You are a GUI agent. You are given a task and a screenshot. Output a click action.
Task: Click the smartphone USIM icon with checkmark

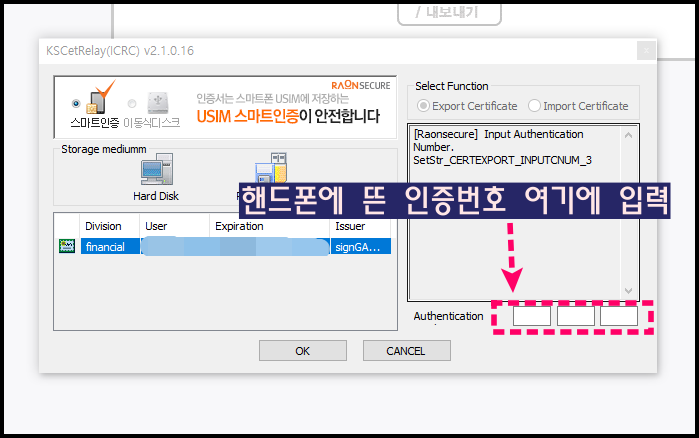(100, 98)
